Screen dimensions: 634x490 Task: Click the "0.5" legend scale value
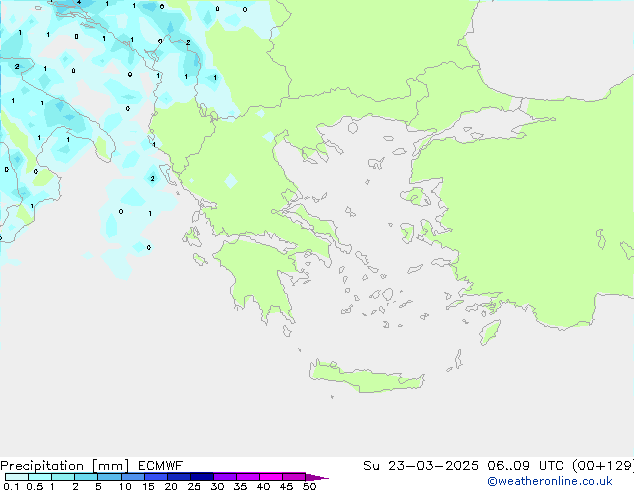[35, 486]
